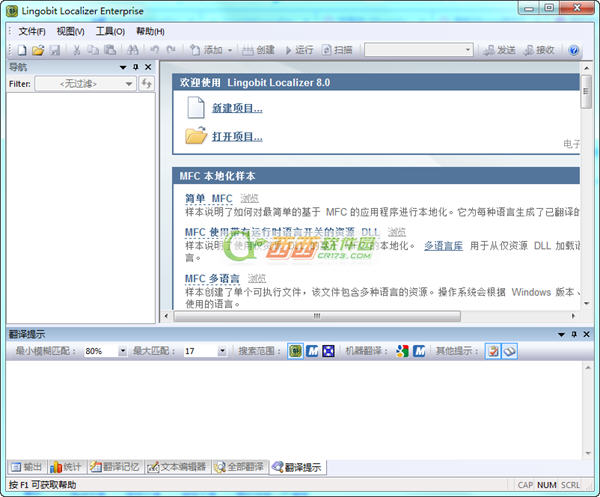Click the 创建 (Create) toolbar button

coord(258,50)
